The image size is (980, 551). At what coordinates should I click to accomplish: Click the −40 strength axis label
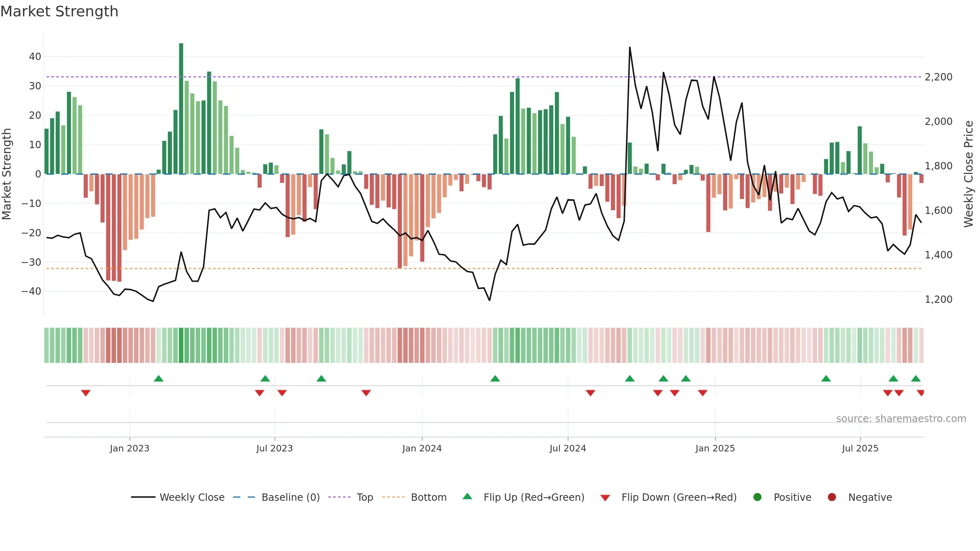(x=31, y=291)
